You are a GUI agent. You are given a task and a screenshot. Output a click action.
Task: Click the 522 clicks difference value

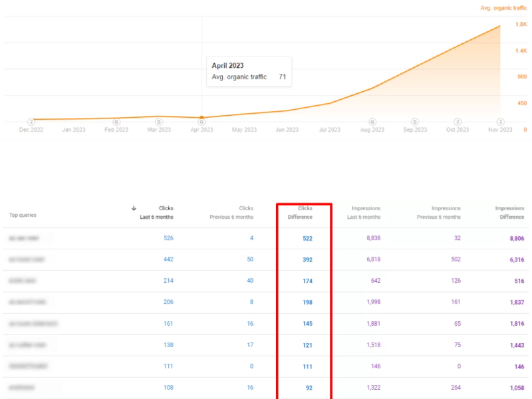tap(307, 238)
